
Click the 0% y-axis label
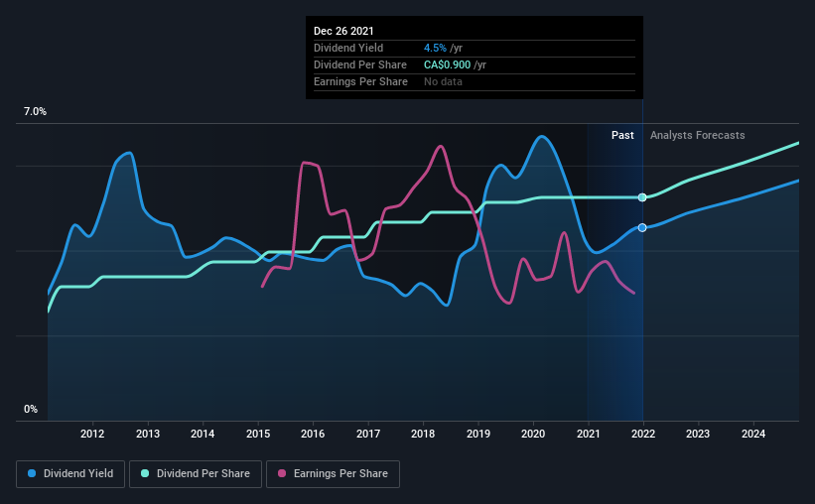(x=31, y=410)
